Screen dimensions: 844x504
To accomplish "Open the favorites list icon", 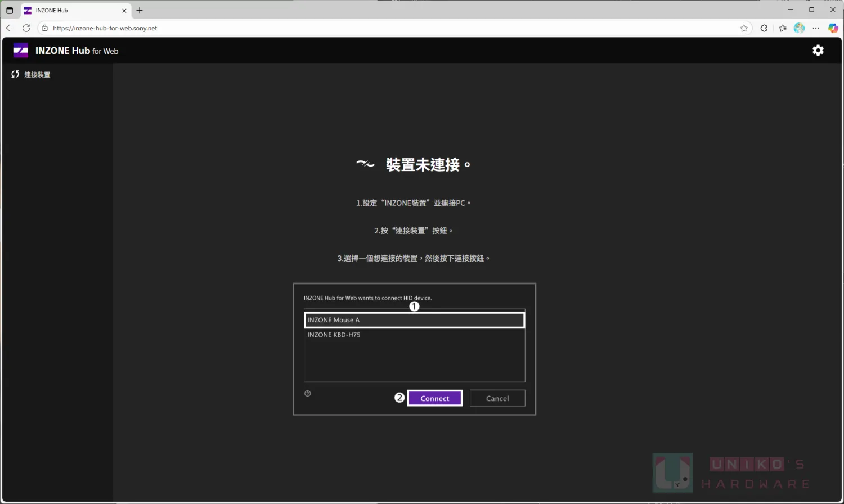I will point(782,28).
